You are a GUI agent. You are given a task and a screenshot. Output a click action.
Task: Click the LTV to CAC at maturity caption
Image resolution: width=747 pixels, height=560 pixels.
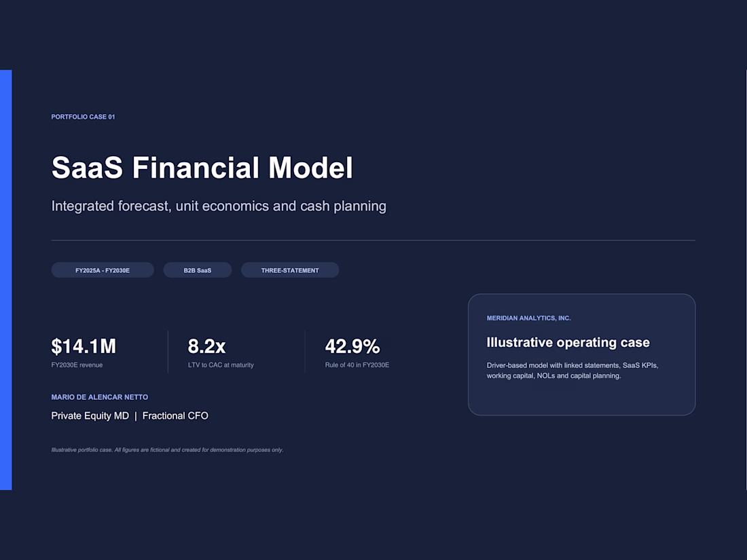[221, 365]
